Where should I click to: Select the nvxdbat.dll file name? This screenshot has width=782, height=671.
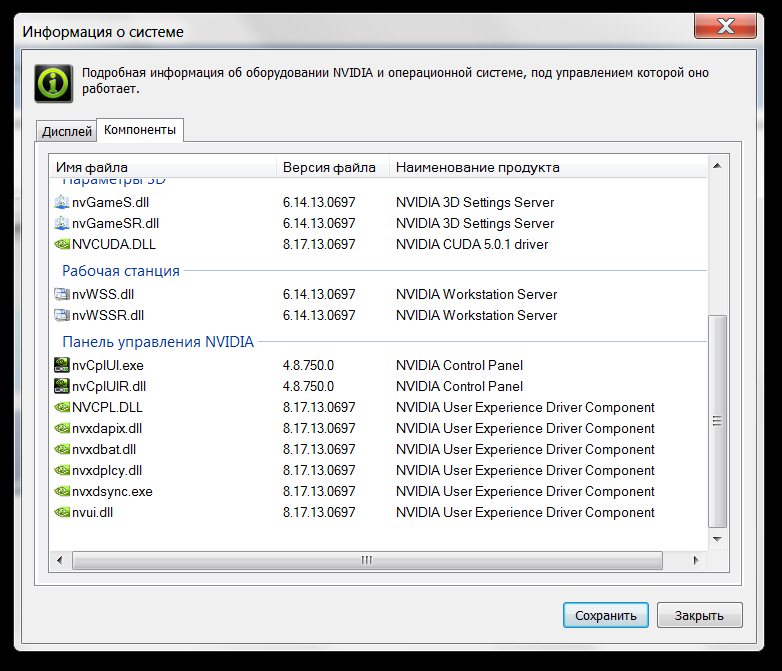(104, 449)
